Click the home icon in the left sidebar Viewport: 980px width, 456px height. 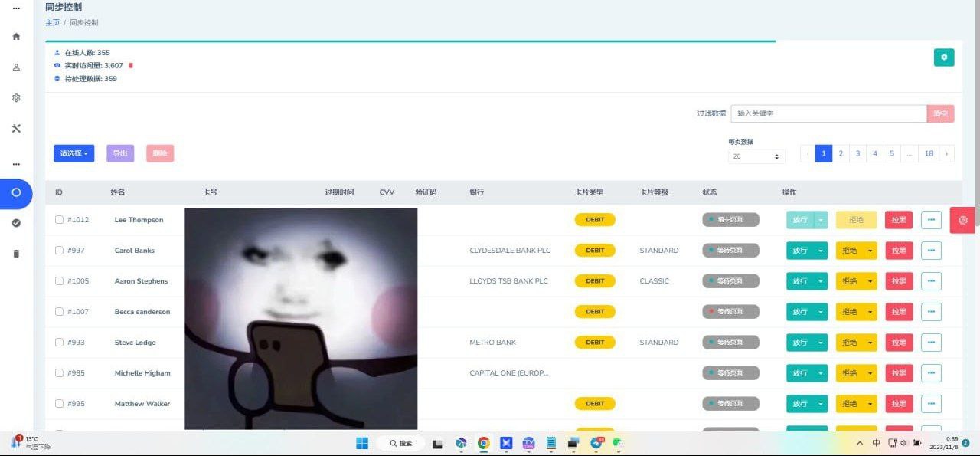16,37
